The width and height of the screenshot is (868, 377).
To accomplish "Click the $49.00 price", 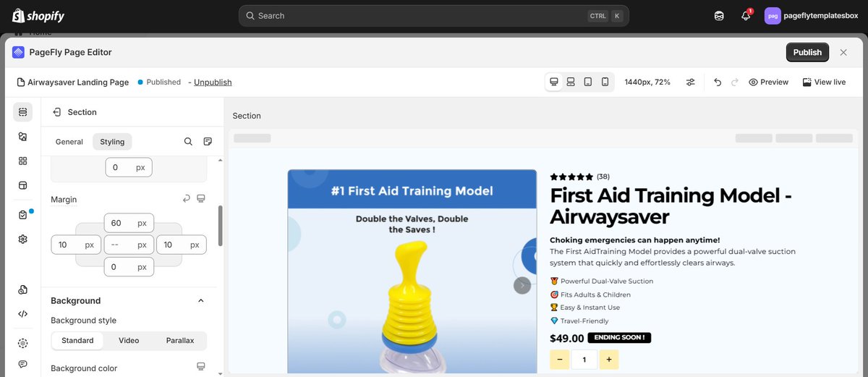I will coord(566,338).
